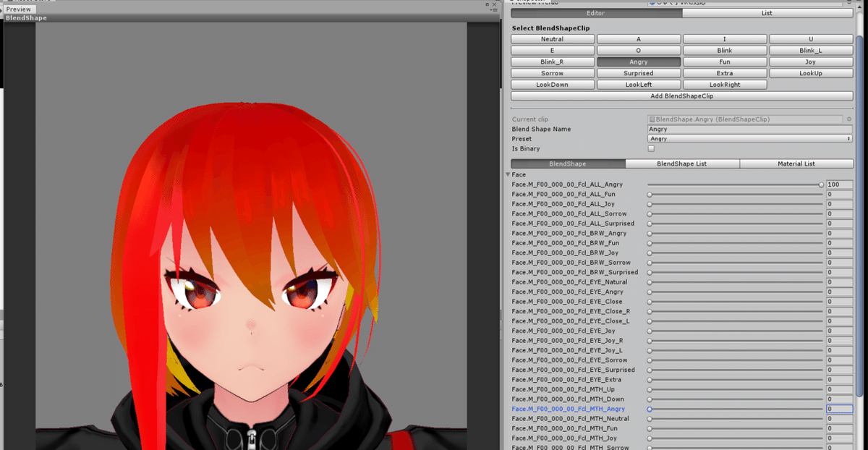868x450 pixels.
Task: Pick the Surprised clip button
Action: click(639, 73)
